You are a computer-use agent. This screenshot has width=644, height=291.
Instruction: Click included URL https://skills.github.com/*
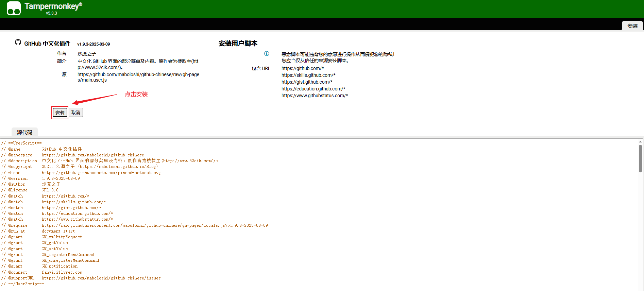pyautogui.click(x=308, y=75)
